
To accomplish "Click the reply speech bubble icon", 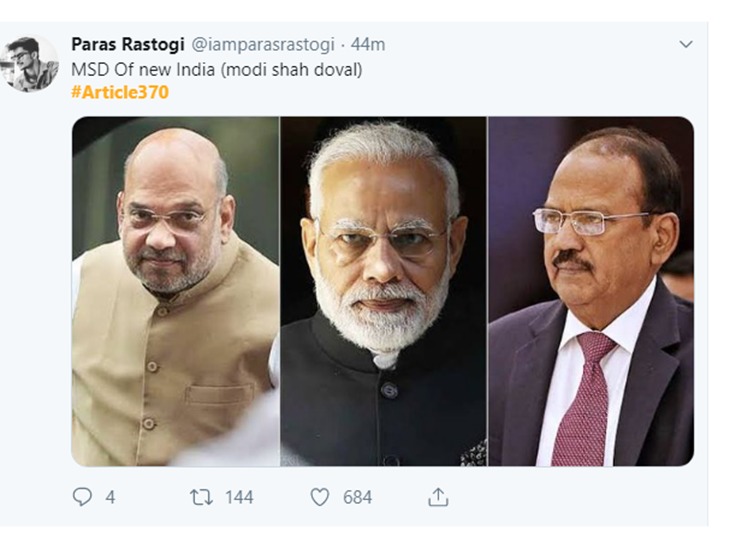I will pos(82,497).
